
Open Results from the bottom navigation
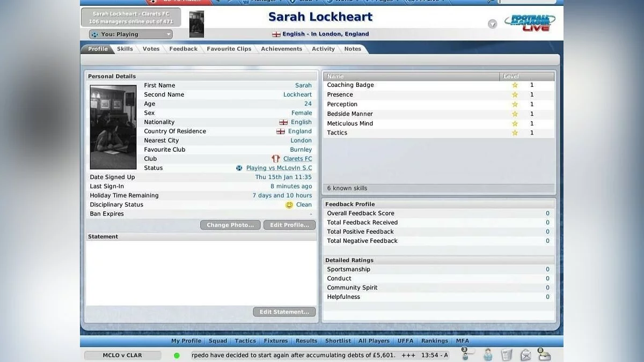coord(306,341)
